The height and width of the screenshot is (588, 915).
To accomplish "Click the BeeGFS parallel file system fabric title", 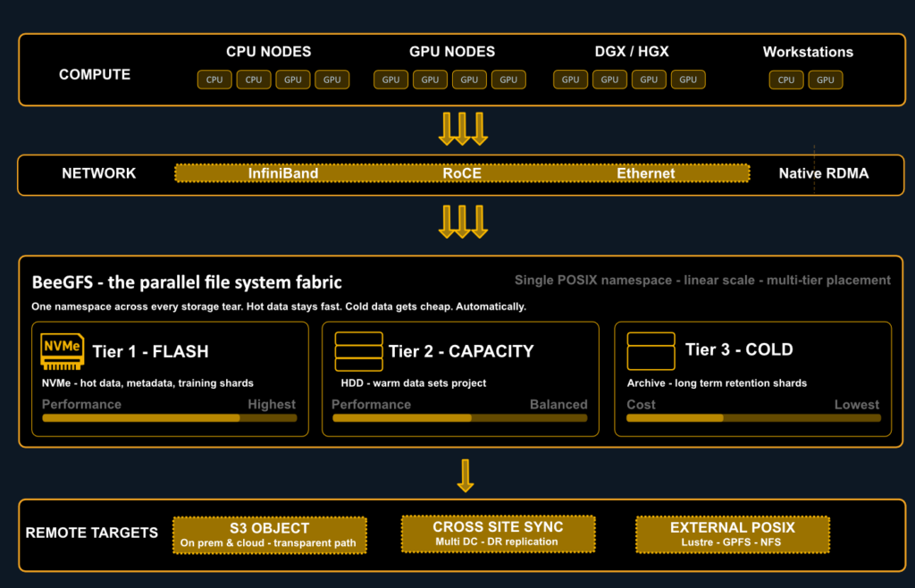I will coord(187,282).
